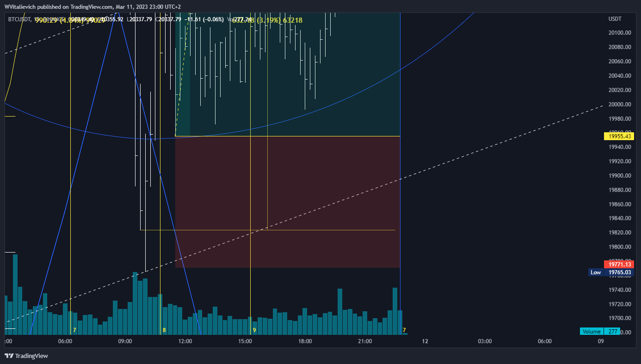Click the 19920.00 price axis label
The width and height of the screenshot is (641, 364).
pos(620,161)
